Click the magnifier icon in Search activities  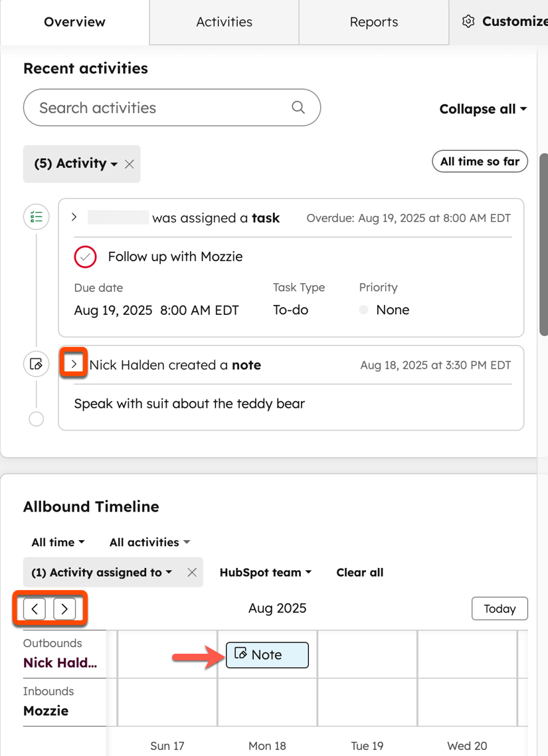click(297, 107)
